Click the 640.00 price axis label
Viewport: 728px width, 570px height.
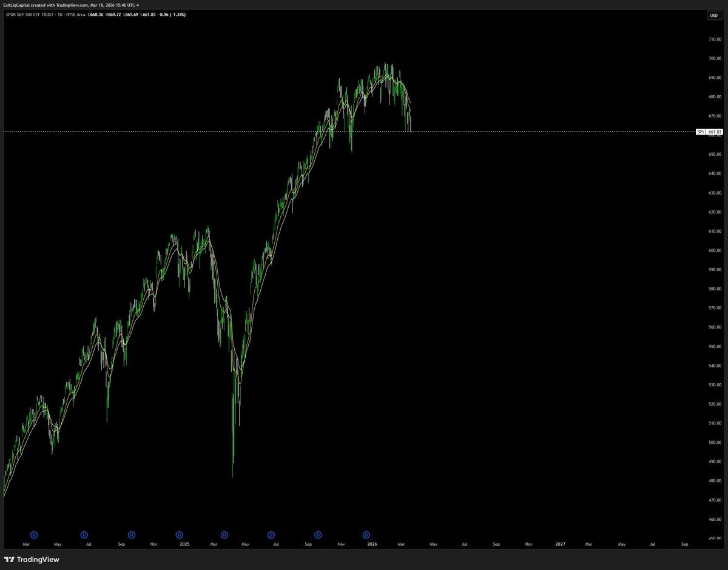[x=714, y=174]
